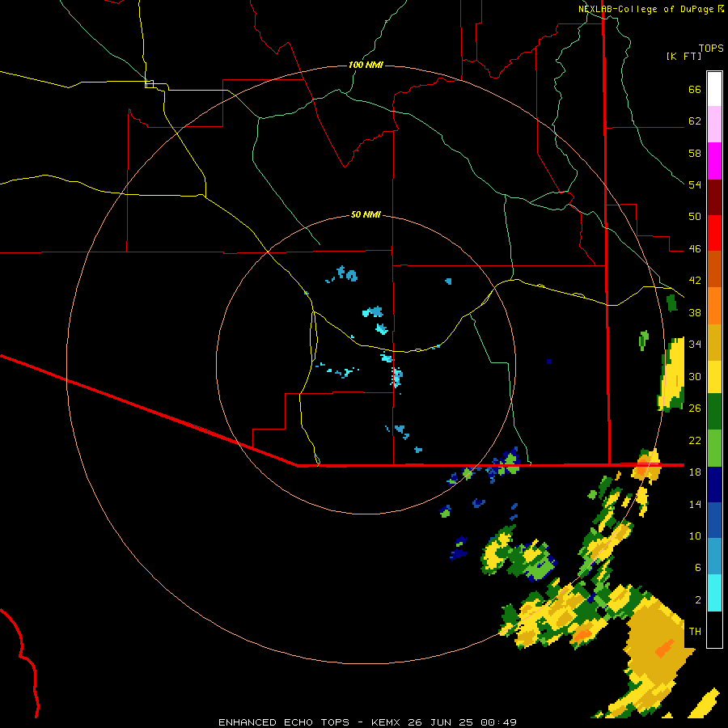Click the black TH legend swatch
Screen dimensions: 728x728
coord(714,629)
